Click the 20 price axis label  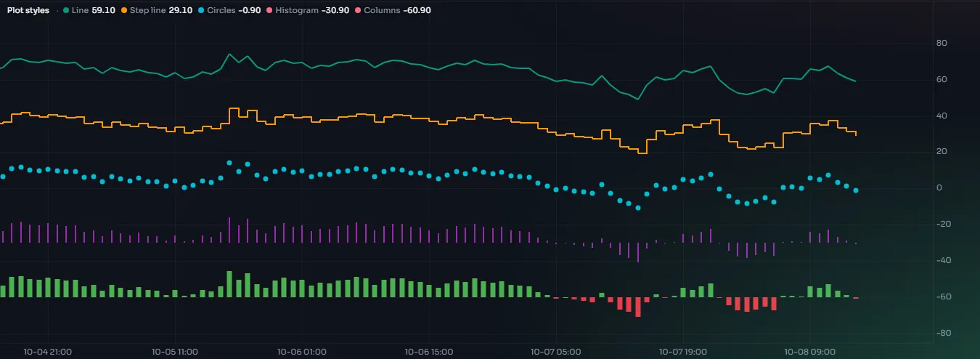coord(942,152)
